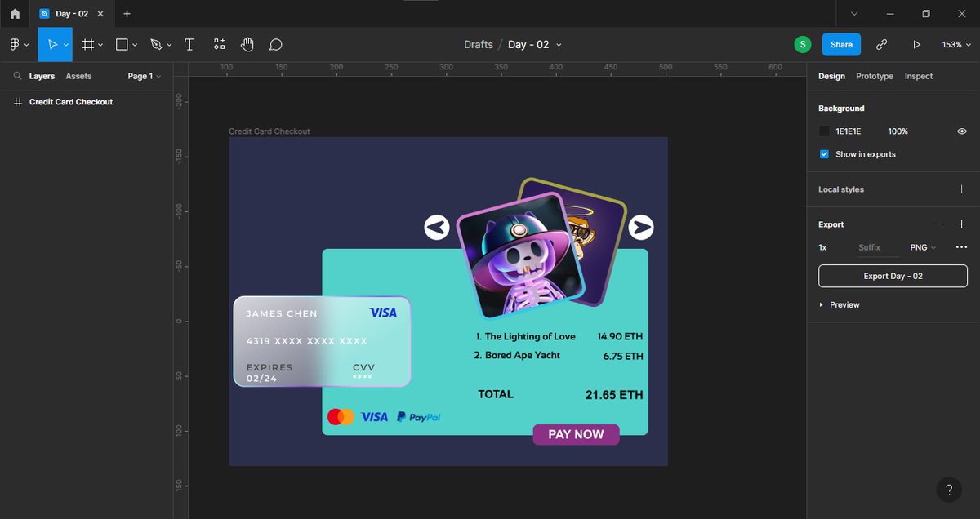
Task: Open a new tab with plus icon
Action: coord(127,14)
